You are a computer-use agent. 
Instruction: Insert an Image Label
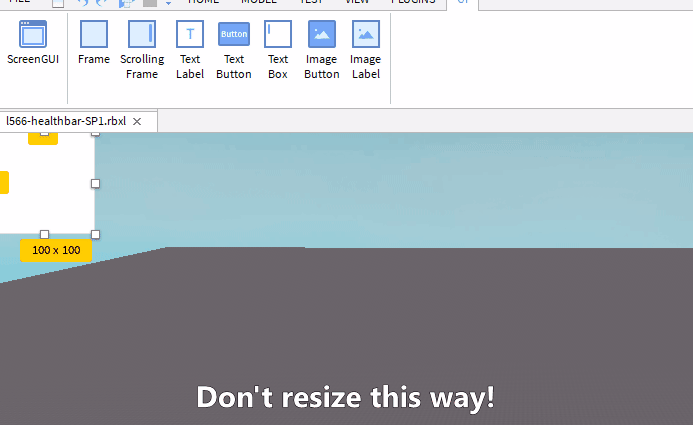click(x=366, y=49)
